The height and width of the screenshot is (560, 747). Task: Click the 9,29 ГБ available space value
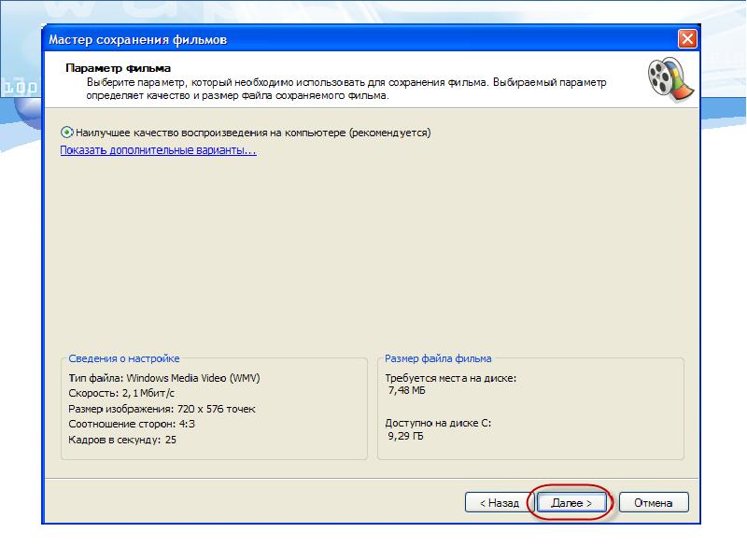coord(406,436)
